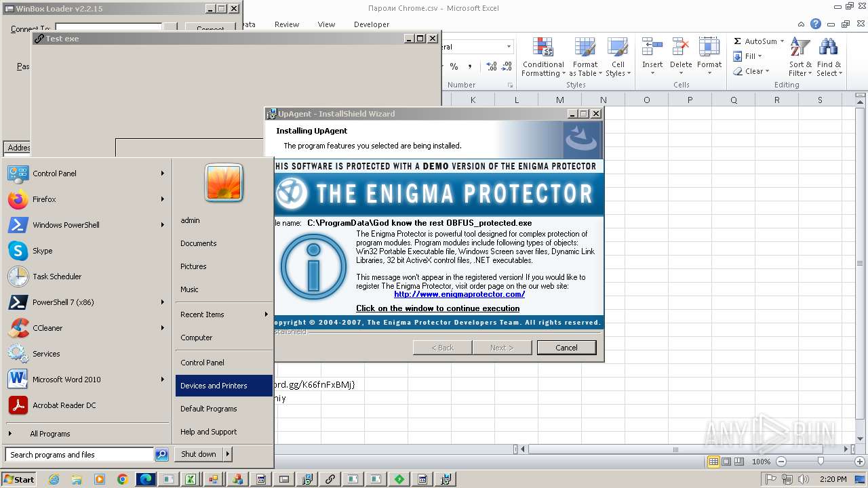Switch to the Review ribbon tab
The width and height of the screenshot is (868, 488).
(287, 24)
